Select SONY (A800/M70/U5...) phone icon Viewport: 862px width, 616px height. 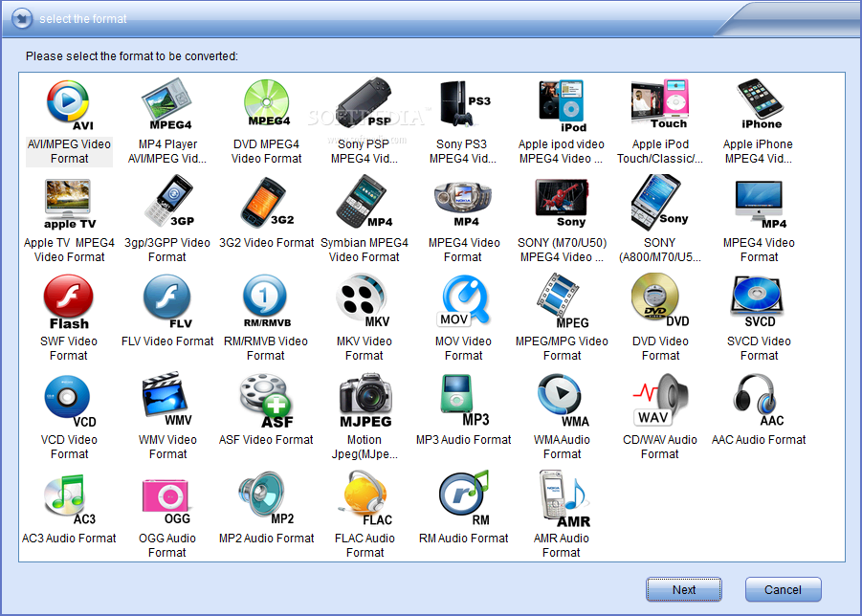click(659, 202)
